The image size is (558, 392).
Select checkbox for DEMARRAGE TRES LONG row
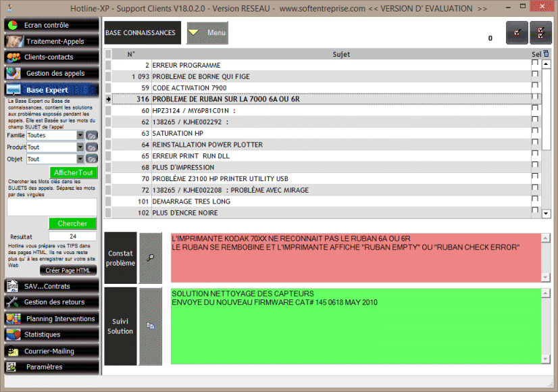535,201
